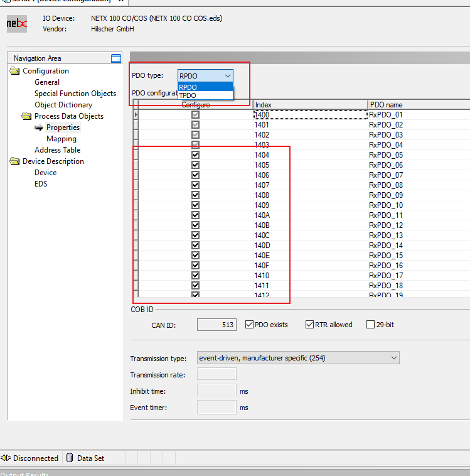The width and height of the screenshot is (470, 476).
Task: Open the Transmission type dropdown
Action: 298,358
